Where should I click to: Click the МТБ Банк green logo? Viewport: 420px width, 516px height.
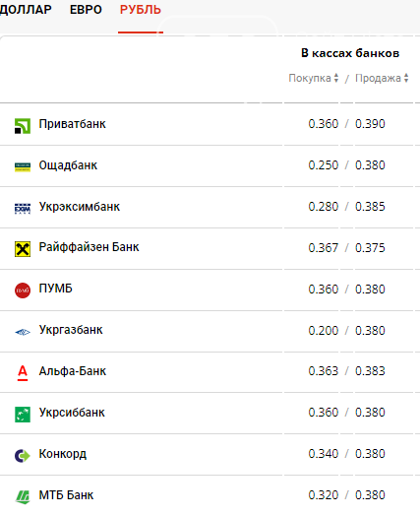point(23,497)
